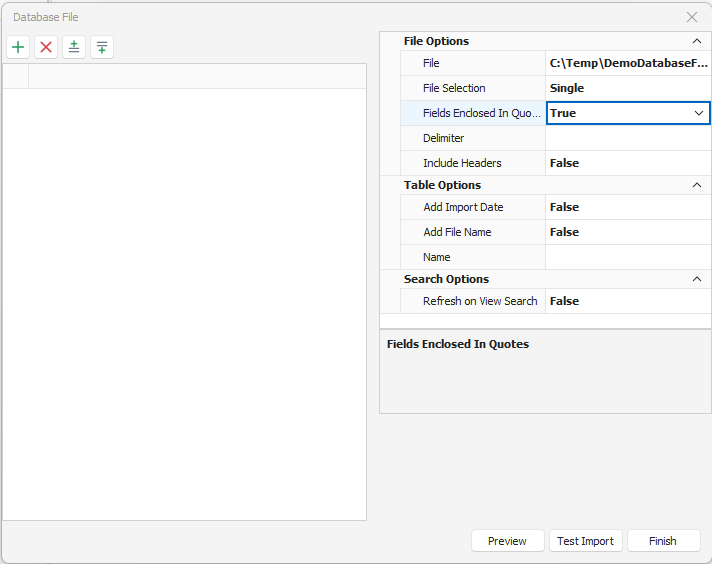Click the insert row below icon

click(102, 47)
